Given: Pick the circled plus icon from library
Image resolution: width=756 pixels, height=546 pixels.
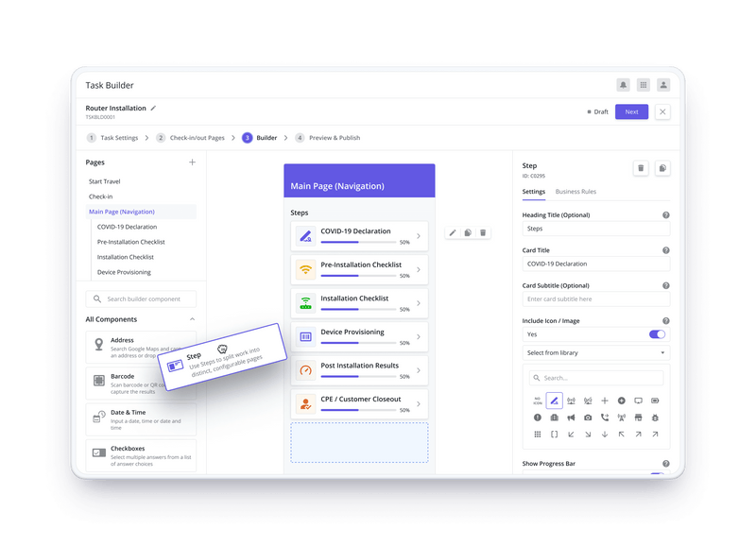Looking at the screenshot, I should point(622,401).
